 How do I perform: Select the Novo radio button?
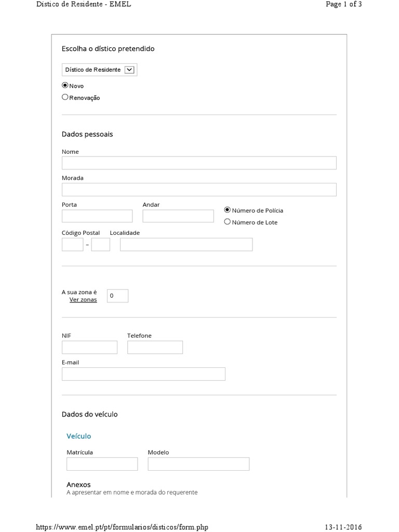click(x=65, y=85)
